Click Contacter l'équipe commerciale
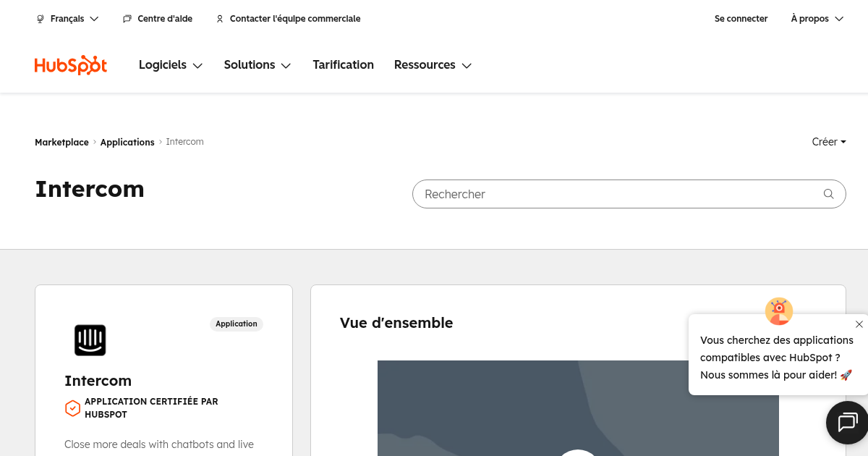 [x=288, y=19]
